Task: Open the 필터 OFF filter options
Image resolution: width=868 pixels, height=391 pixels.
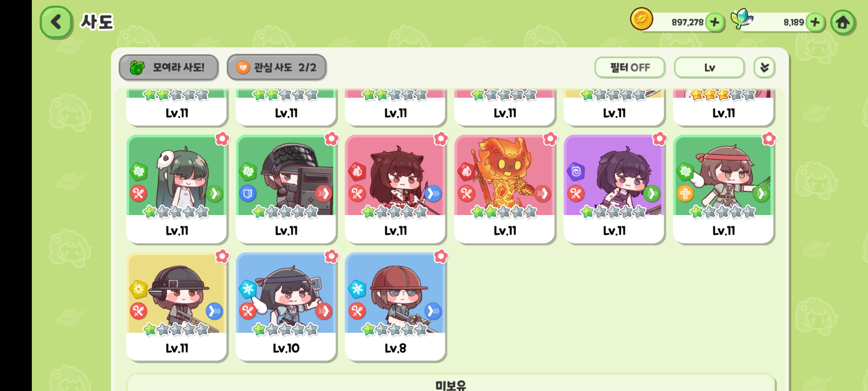Action: (630, 67)
